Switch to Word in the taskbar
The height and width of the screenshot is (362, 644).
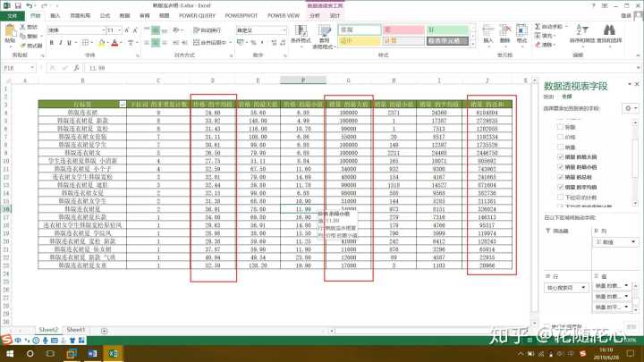[93, 353]
